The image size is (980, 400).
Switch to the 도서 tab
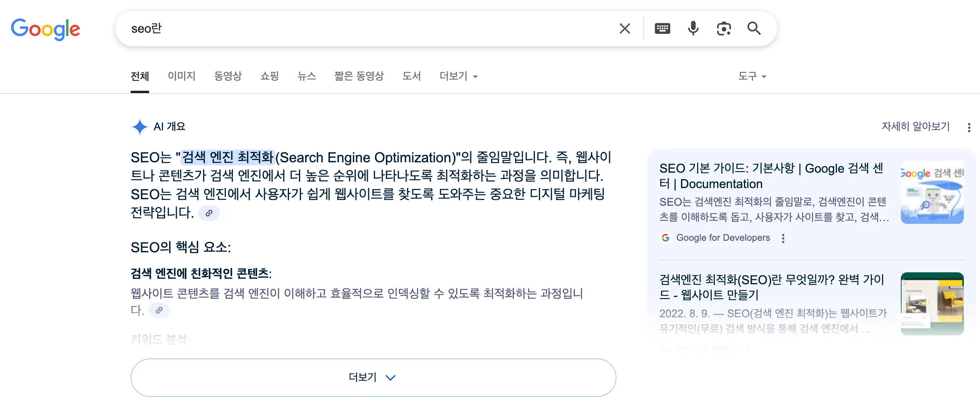412,76
